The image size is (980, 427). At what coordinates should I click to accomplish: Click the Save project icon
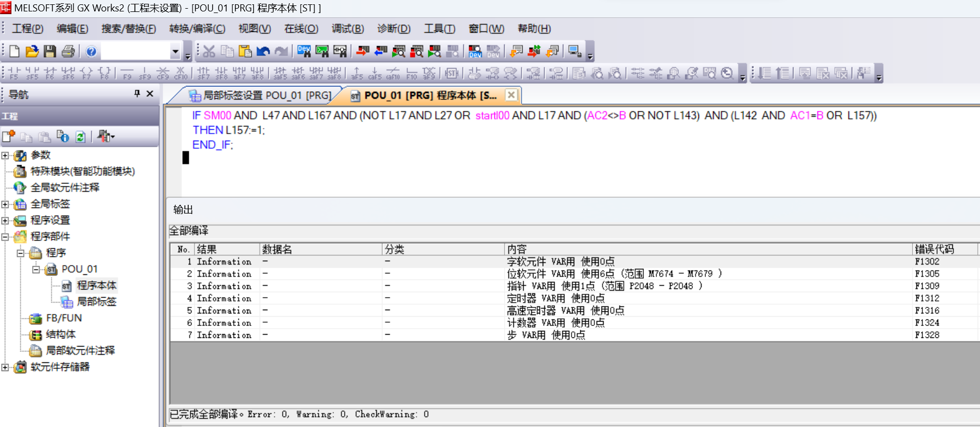click(50, 52)
